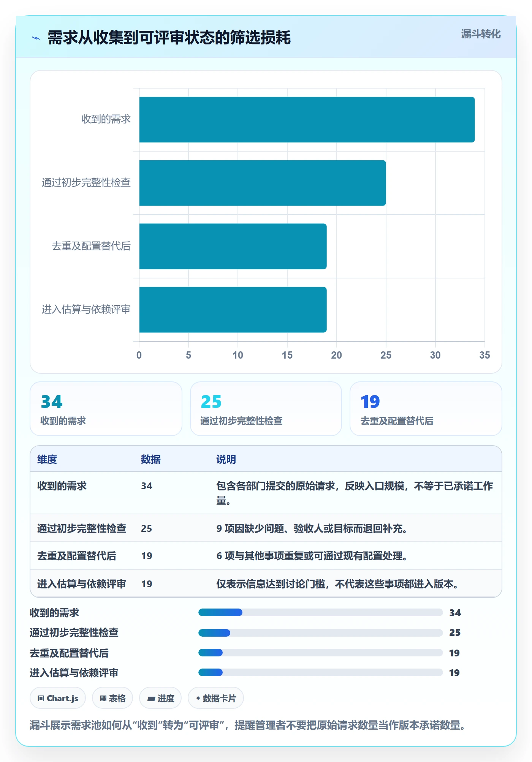
Task: Click axis label 20 on the chart
Action: pyautogui.click(x=336, y=355)
